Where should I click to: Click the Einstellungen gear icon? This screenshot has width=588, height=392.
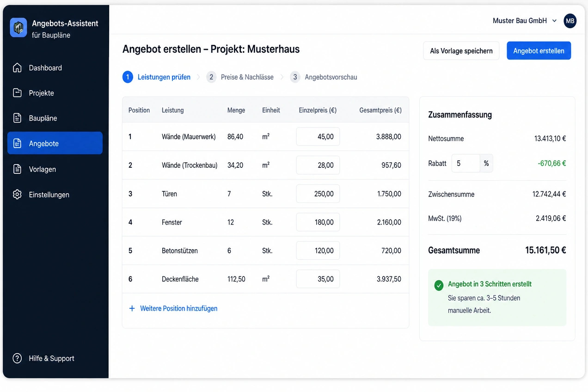click(x=17, y=195)
